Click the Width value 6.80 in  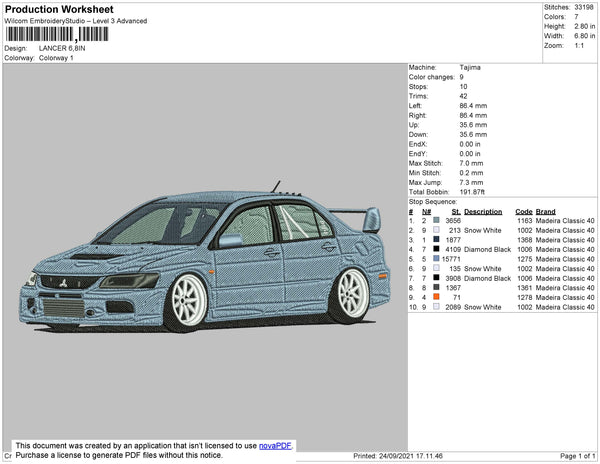[x=585, y=36]
